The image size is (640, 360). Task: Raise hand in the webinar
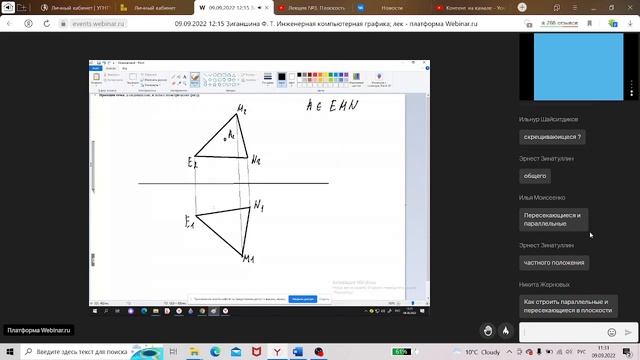click(488, 331)
